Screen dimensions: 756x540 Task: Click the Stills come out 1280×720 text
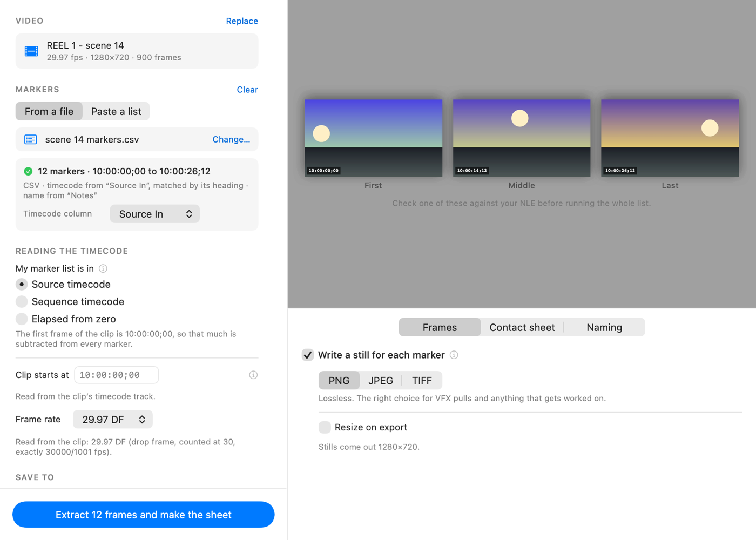[369, 447]
